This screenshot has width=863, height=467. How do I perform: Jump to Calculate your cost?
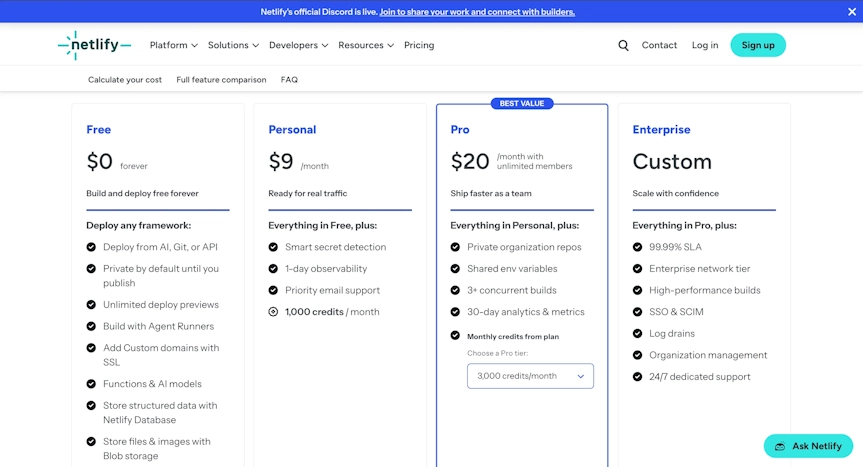click(125, 80)
